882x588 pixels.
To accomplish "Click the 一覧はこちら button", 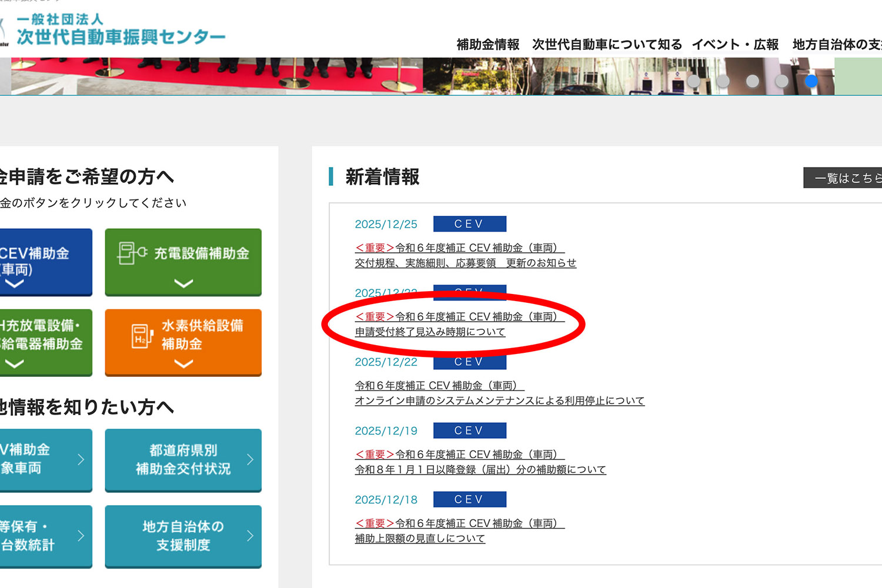I will pyautogui.click(x=844, y=178).
